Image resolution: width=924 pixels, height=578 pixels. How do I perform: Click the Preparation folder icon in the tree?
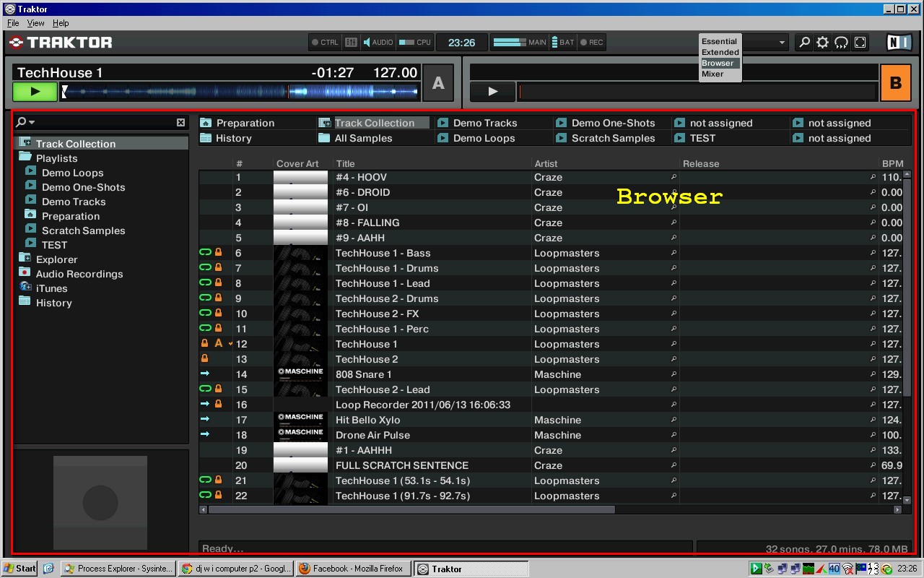click(x=30, y=215)
